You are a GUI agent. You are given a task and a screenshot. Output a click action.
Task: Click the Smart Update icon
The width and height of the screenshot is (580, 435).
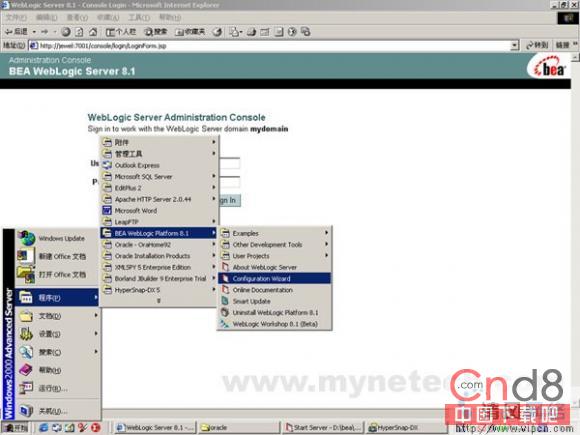coord(225,301)
